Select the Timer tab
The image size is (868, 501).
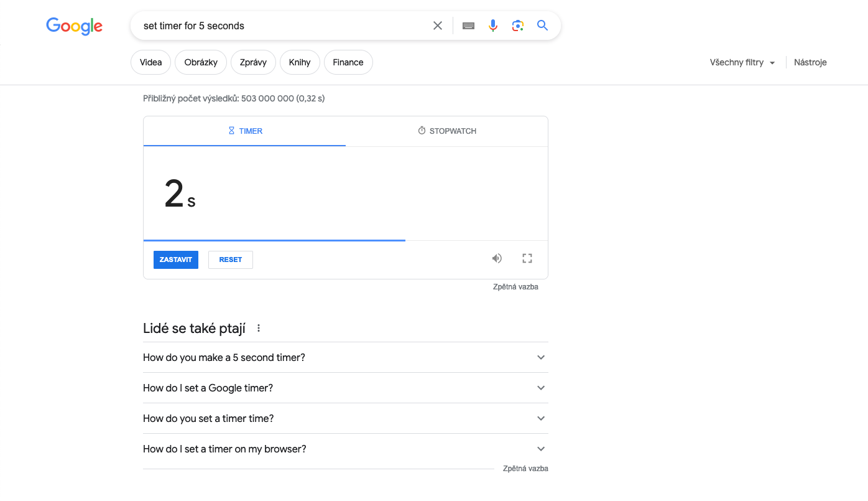[x=245, y=131]
